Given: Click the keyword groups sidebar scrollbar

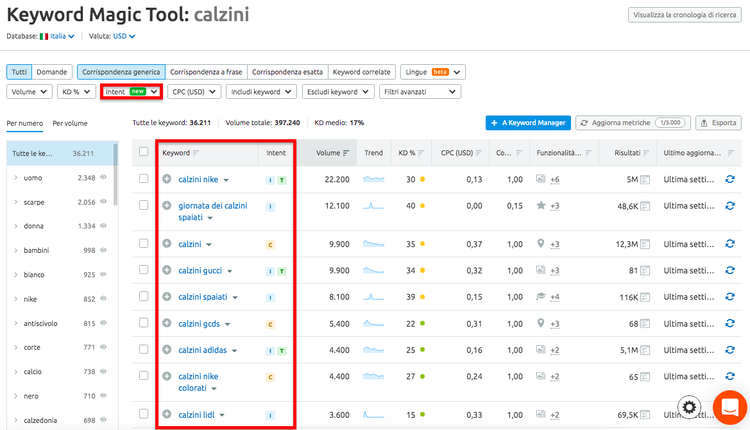Looking at the screenshot, I should 115,175.
